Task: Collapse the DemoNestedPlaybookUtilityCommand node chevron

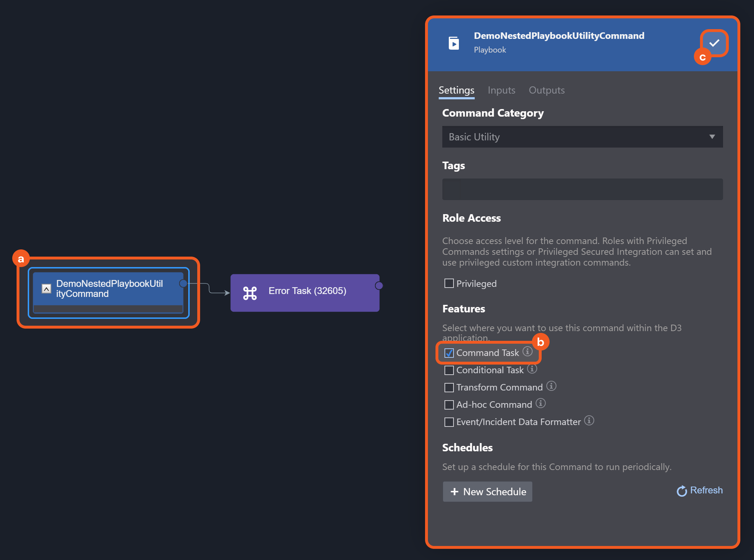Action: (46, 289)
